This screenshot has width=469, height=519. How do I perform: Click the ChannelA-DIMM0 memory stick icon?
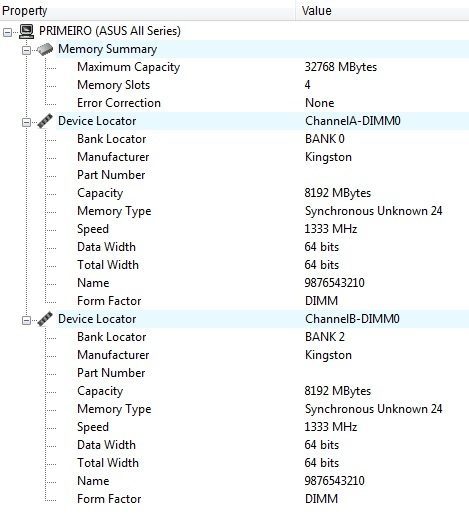(45, 121)
